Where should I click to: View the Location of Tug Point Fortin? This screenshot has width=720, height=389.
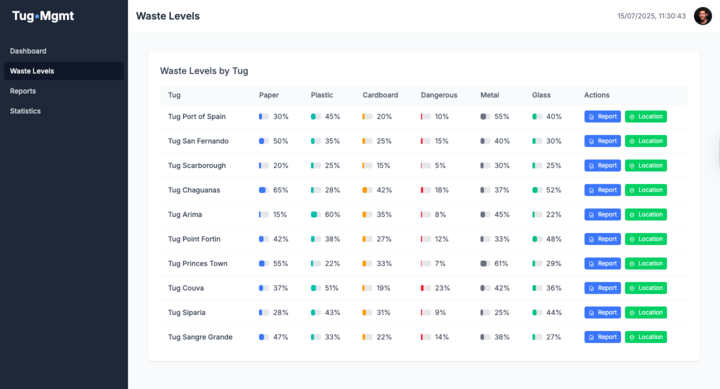pyautogui.click(x=646, y=239)
